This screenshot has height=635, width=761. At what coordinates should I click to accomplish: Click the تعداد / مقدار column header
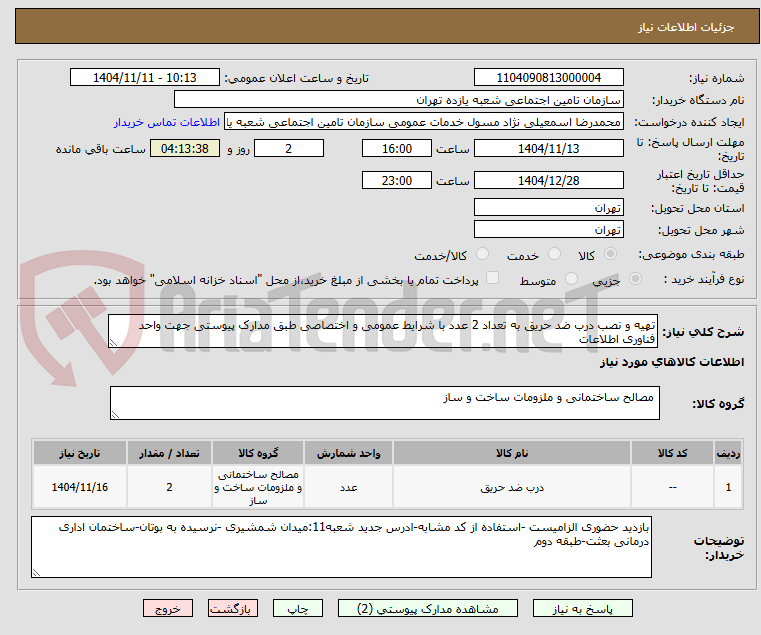pyautogui.click(x=169, y=453)
